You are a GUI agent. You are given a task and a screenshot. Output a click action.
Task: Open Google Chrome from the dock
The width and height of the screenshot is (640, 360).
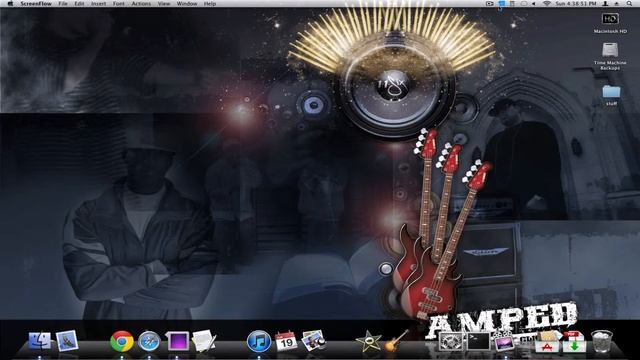click(122, 340)
